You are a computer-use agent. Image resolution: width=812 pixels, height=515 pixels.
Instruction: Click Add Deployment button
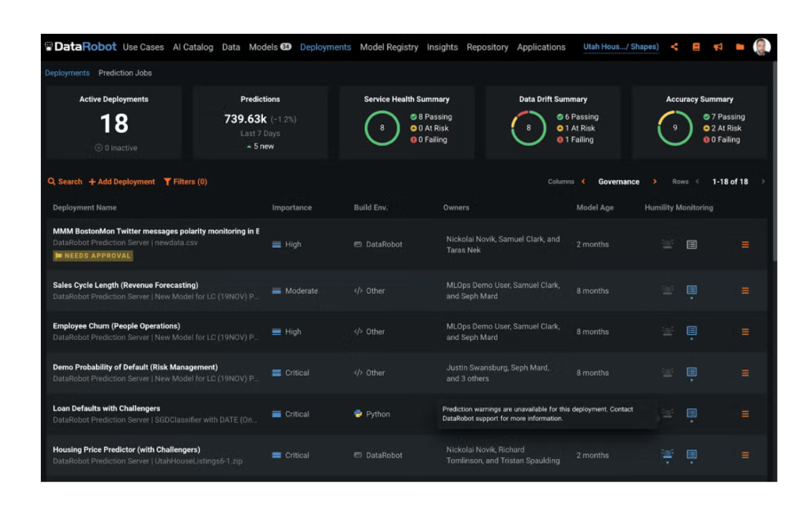[122, 182]
